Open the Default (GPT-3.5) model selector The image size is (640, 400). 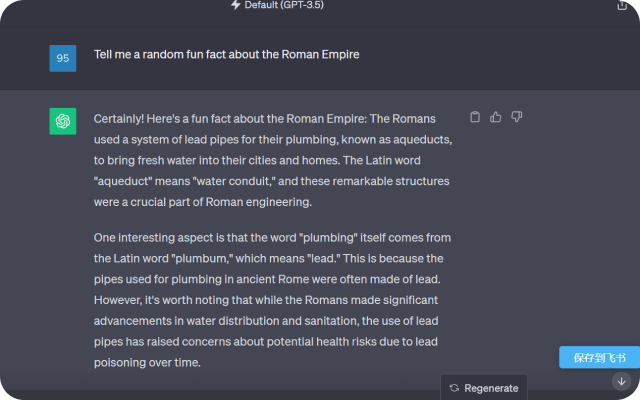pos(284,5)
